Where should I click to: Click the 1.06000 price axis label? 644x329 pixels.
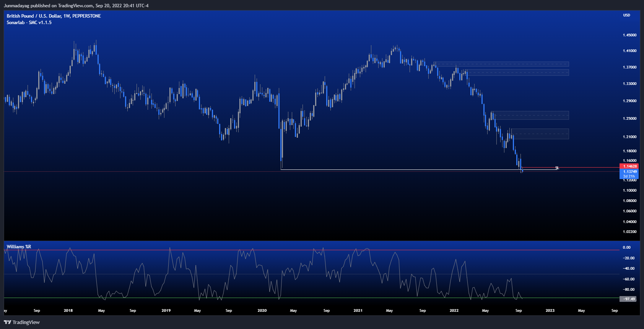coord(629,211)
